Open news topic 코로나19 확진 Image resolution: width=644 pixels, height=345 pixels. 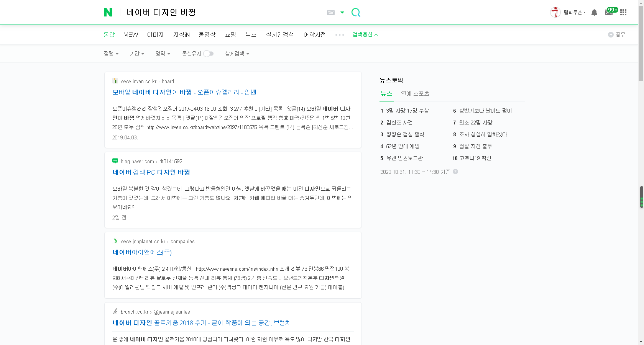click(475, 158)
